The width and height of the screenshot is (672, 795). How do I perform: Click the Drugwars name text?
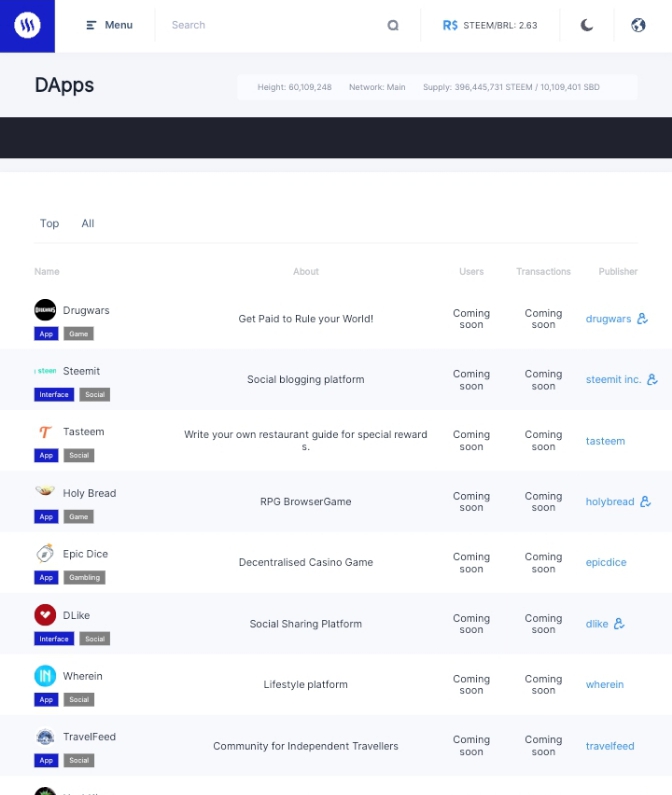[x=86, y=310]
